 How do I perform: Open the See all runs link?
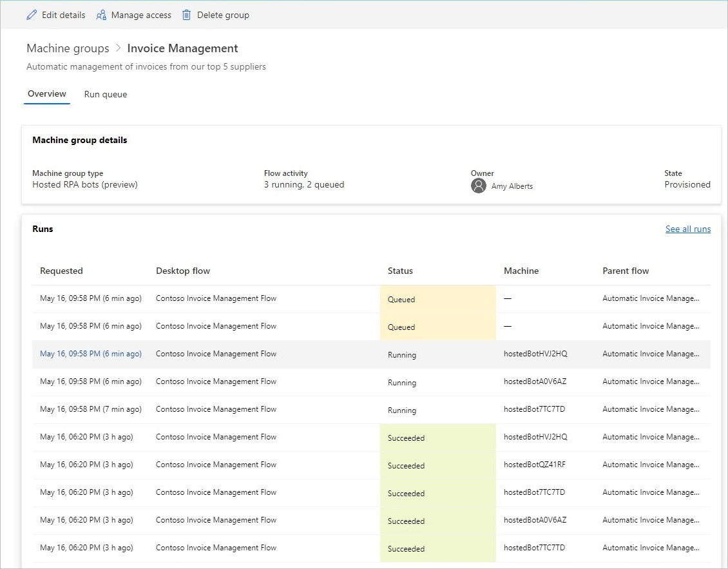click(687, 229)
